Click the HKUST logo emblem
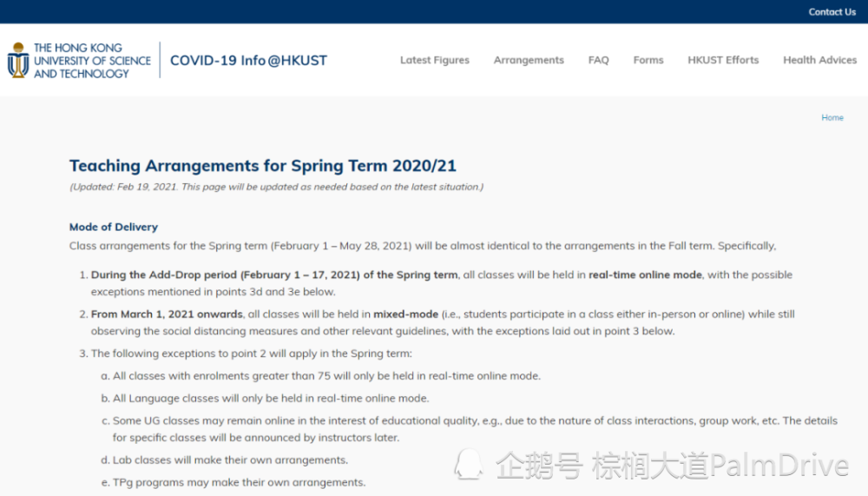The height and width of the screenshot is (496, 868). coord(18,60)
